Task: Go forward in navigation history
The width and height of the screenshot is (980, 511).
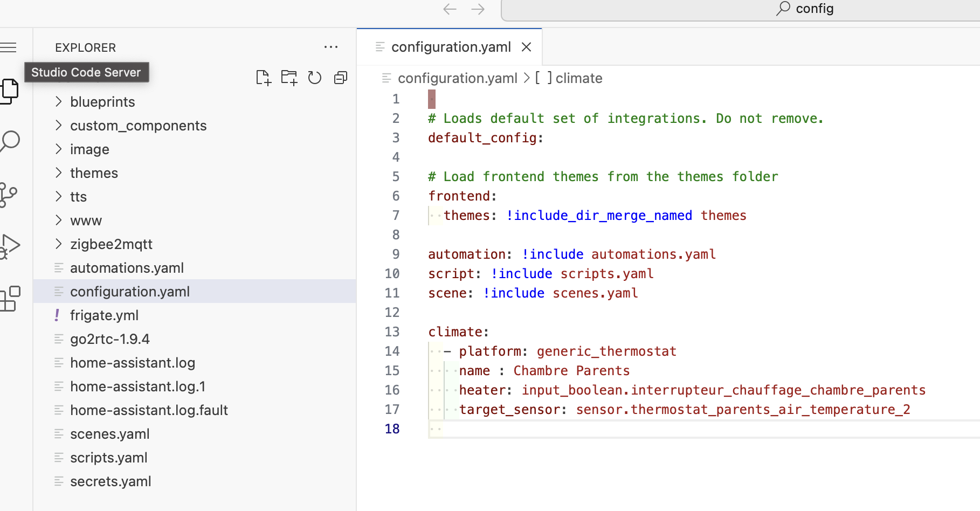Action: point(478,9)
